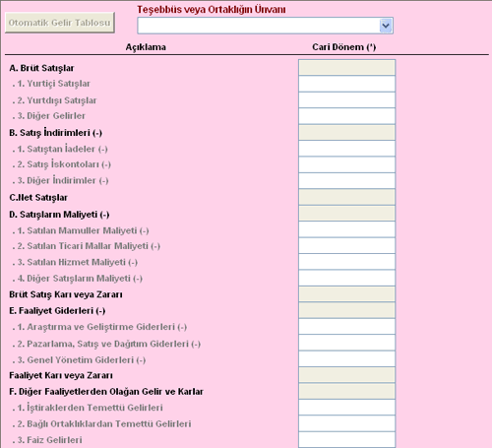Click the Diğer İndirimler input field
This screenshot has width=492, height=448.
coord(347,180)
